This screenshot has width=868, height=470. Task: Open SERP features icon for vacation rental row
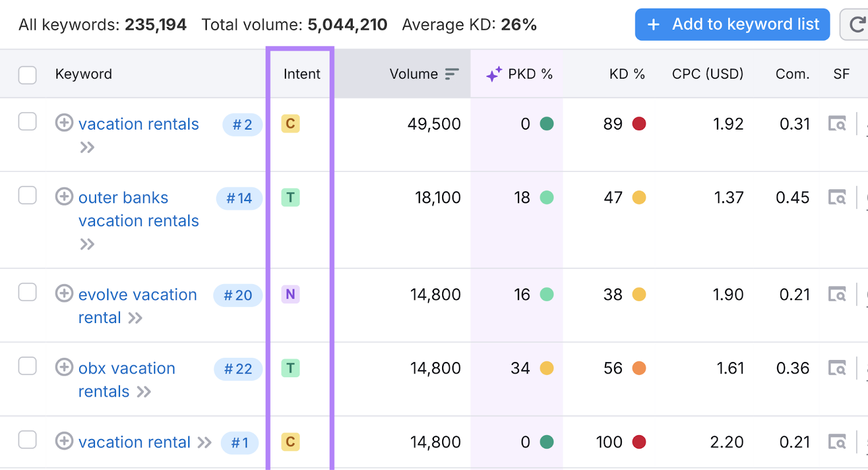point(837,442)
